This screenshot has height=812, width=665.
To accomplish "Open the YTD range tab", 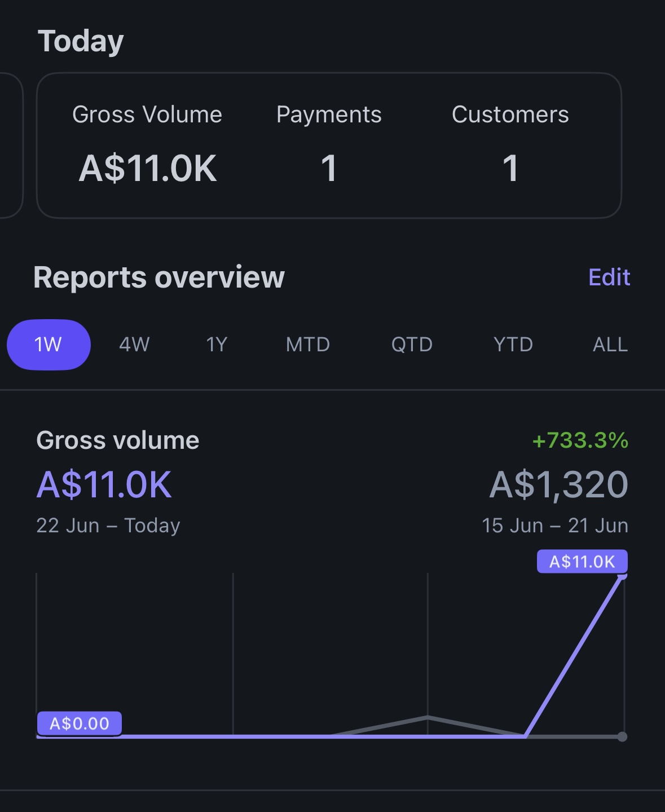I will pos(513,345).
